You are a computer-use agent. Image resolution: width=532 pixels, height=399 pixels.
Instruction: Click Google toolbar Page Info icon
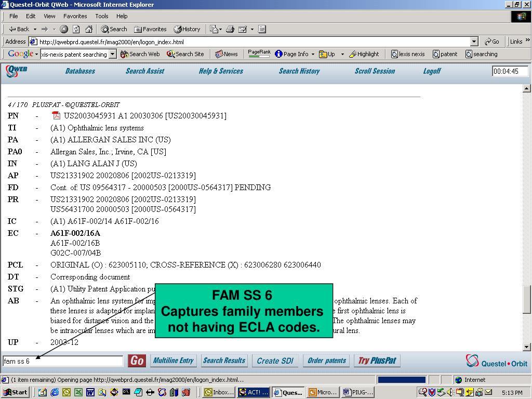tap(278, 54)
